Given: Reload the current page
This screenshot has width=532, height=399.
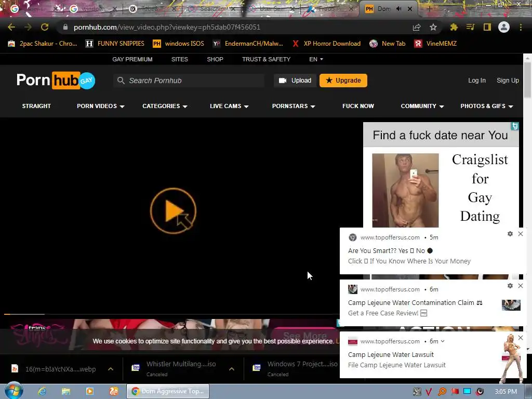Looking at the screenshot, I should 45,27.
